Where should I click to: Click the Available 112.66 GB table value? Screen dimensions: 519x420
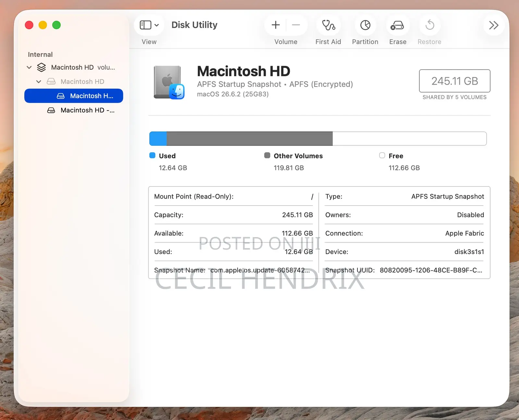click(x=297, y=234)
